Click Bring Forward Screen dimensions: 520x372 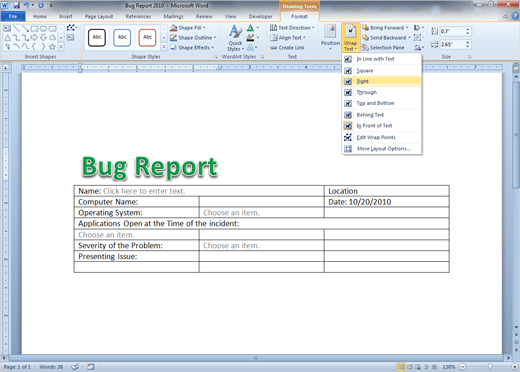[386, 28]
